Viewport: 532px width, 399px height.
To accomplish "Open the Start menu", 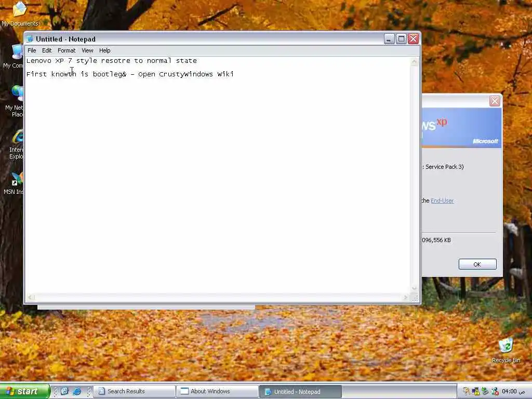I will pyautogui.click(x=25, y=391).
